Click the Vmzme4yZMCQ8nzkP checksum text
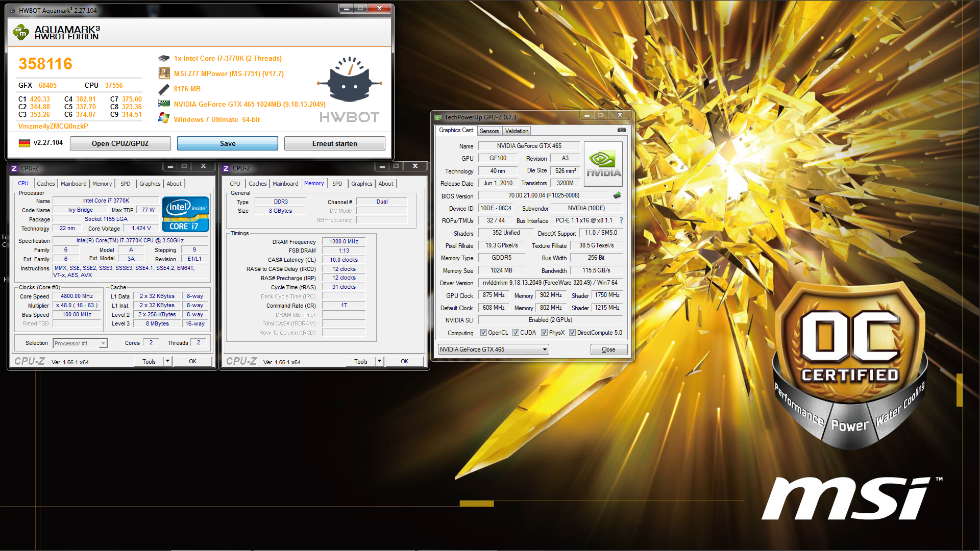980x551 pixels. (53, 126)
